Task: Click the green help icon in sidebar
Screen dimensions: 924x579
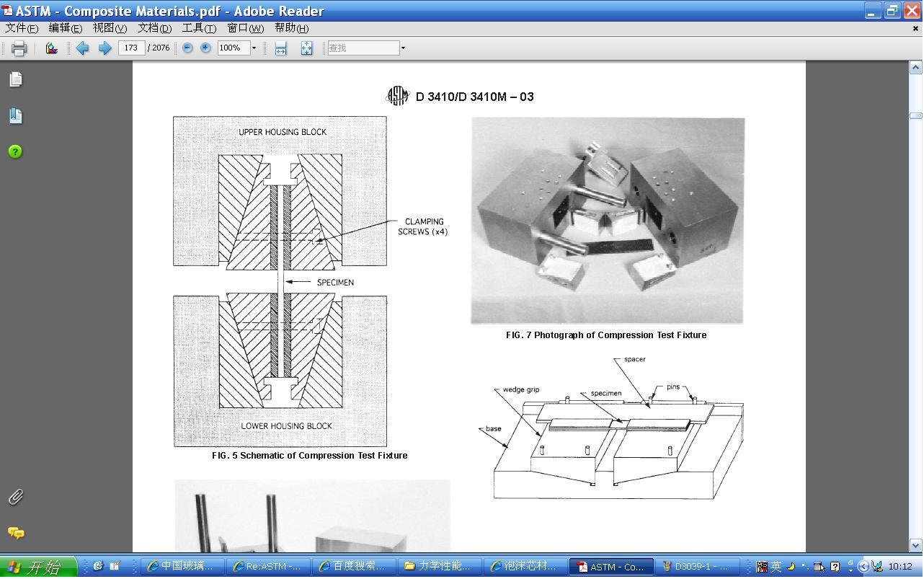Action: pyautogui.click(x=15, y=151)
